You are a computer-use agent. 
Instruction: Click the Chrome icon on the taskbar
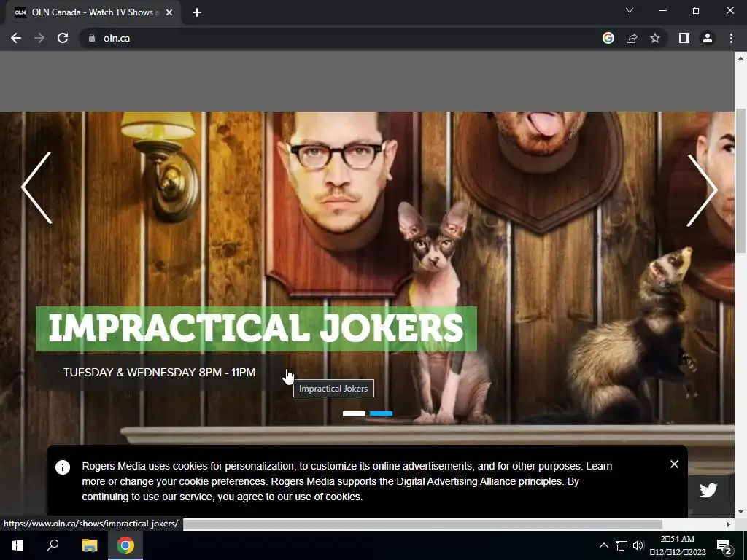pos(125,545)
